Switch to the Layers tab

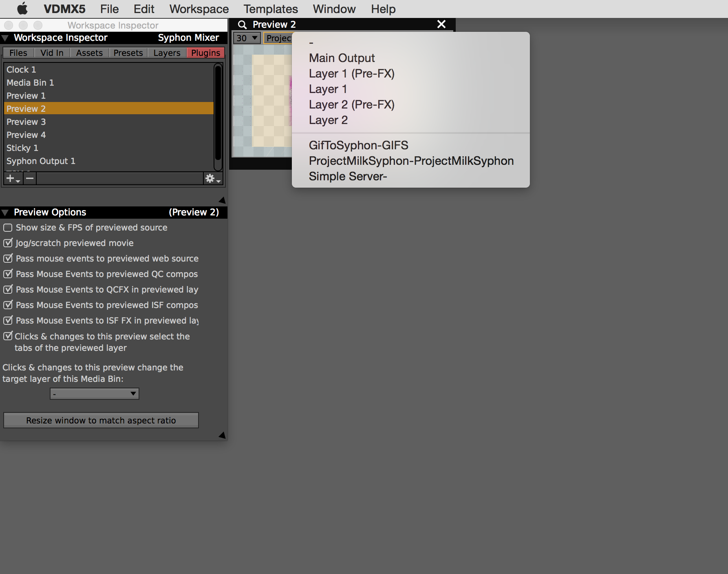coord(167,53)
